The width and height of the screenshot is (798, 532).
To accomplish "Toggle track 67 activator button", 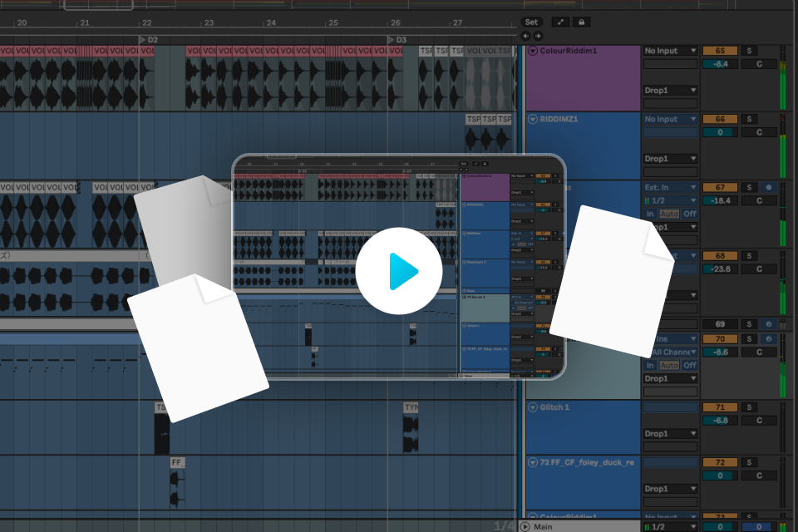I will click(x=720, y=187).
